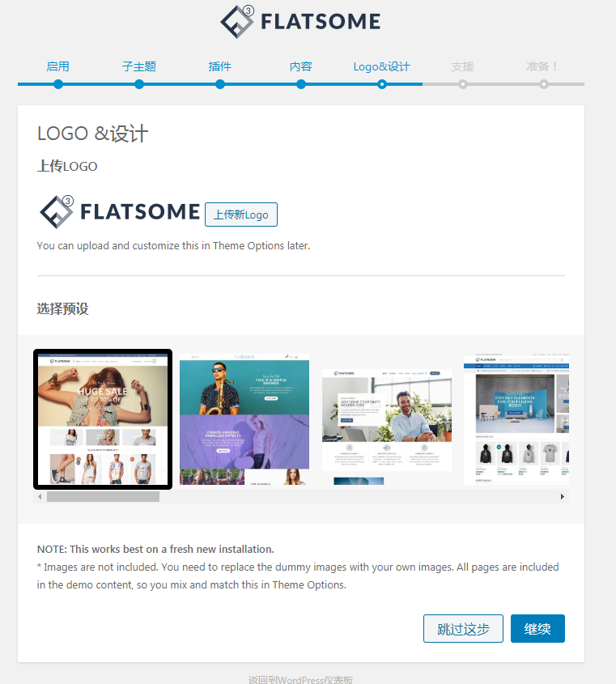
Task: Jump to the 支援 wizard step
Action: pyautogui.click(x=463, y=66)
